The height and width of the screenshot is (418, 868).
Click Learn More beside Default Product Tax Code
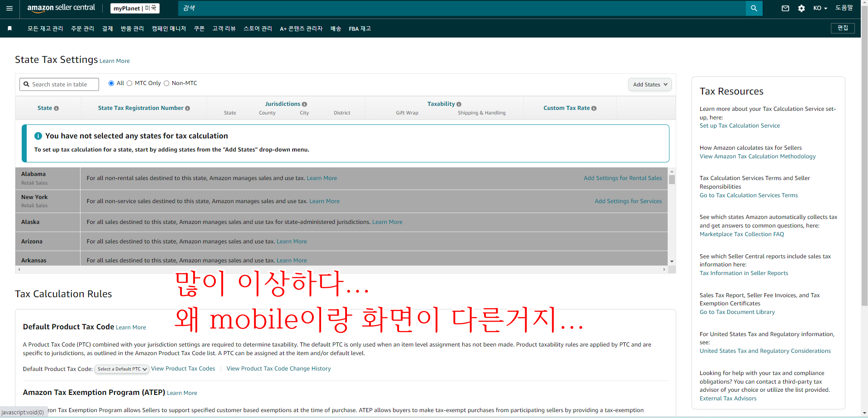tap(131, 328)
